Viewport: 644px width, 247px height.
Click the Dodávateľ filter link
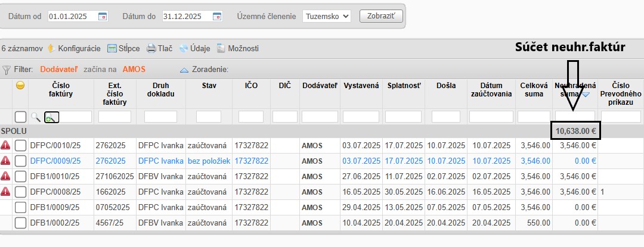coord(58,70)
